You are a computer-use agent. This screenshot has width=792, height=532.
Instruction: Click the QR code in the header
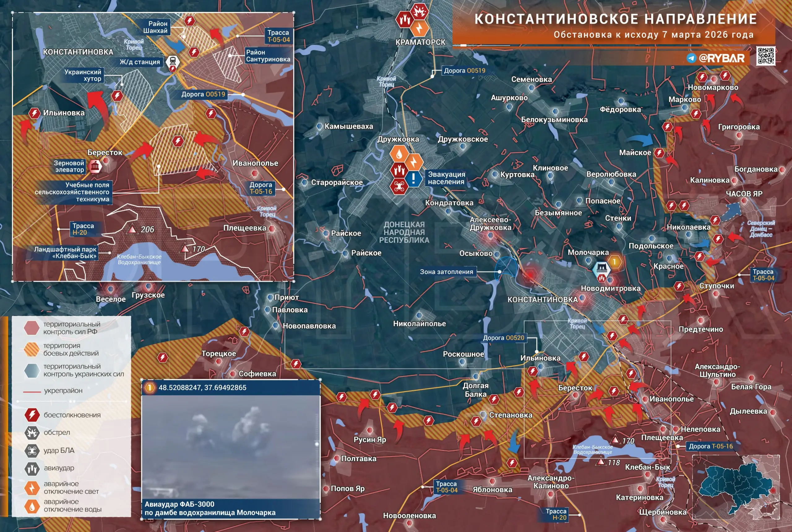tap(765, 56)
